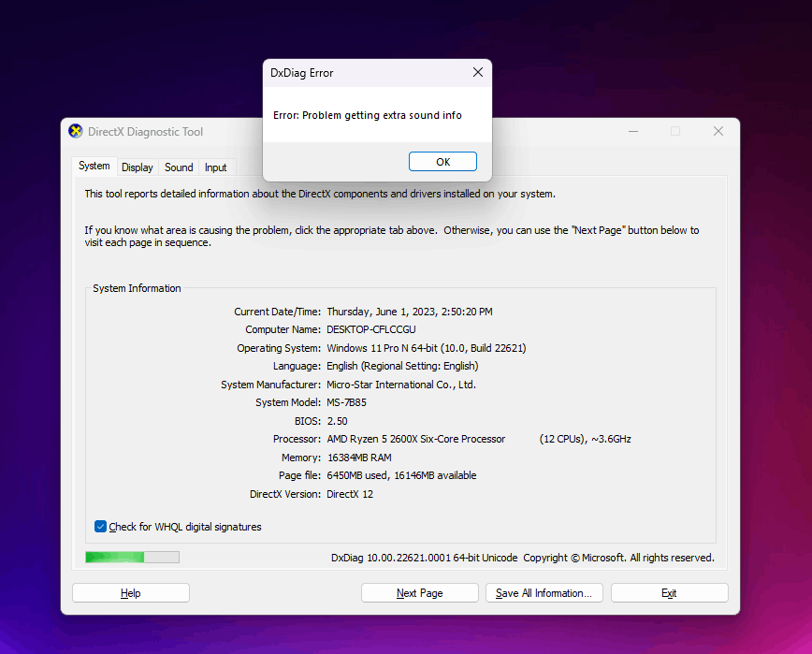
Task: Click the date 'Thursday, June 1, 2023'
Action: click(381, 312)
